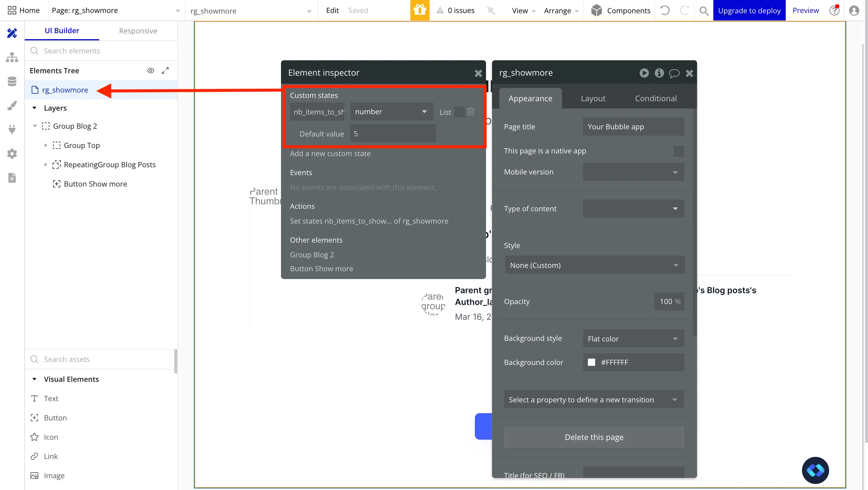Image resolution: width=868 pixels, height=490 pixels.
Task: Click the element picker arrow icon
Action: click(x=491, y=11)
